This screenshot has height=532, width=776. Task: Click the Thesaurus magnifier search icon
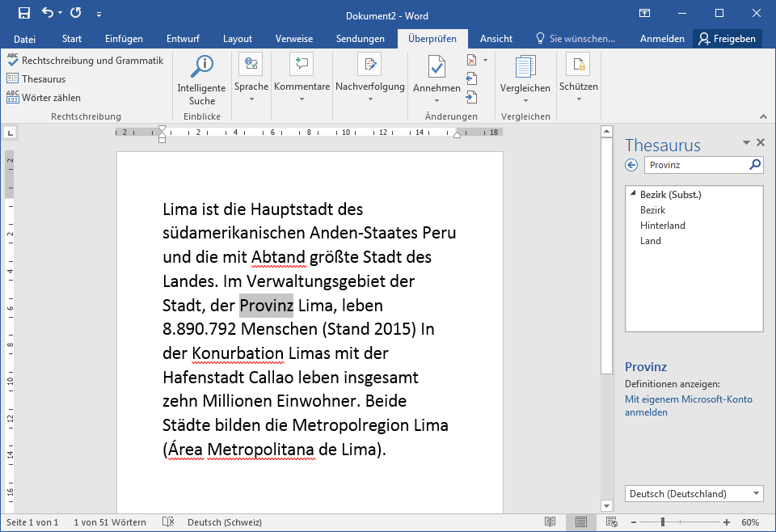(755, 164)
